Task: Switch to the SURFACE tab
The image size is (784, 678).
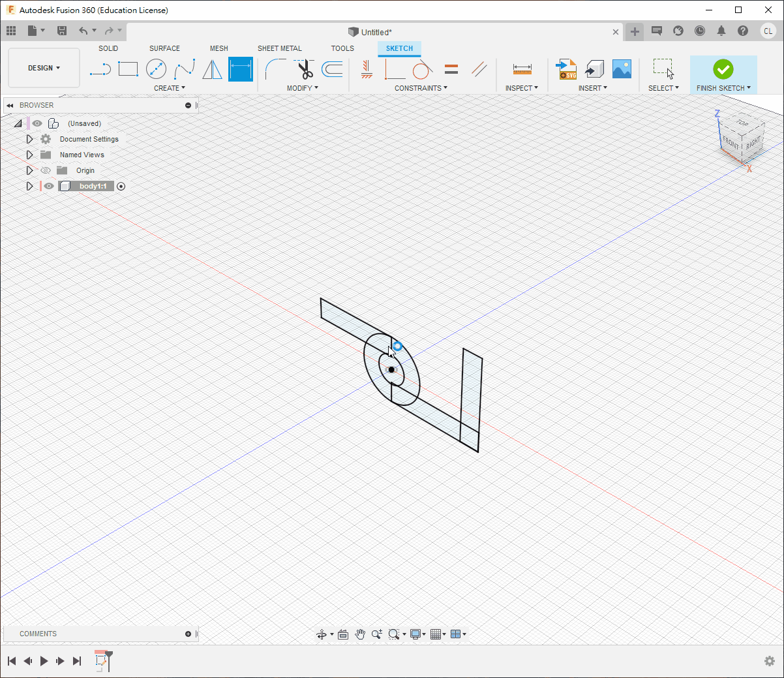Action: (x=164, y=48)
